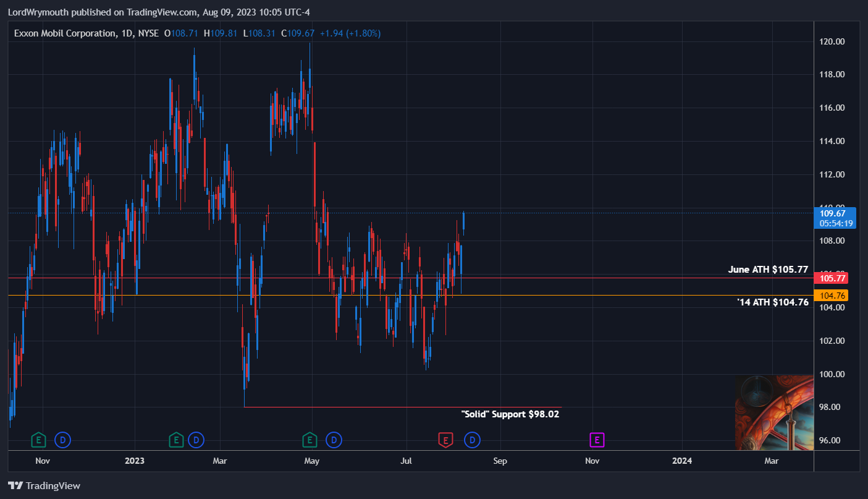This screenshot has width=868, height=499.
Task: Select the "'14 ATH $104.76" annotation
Action: (773, 302)
